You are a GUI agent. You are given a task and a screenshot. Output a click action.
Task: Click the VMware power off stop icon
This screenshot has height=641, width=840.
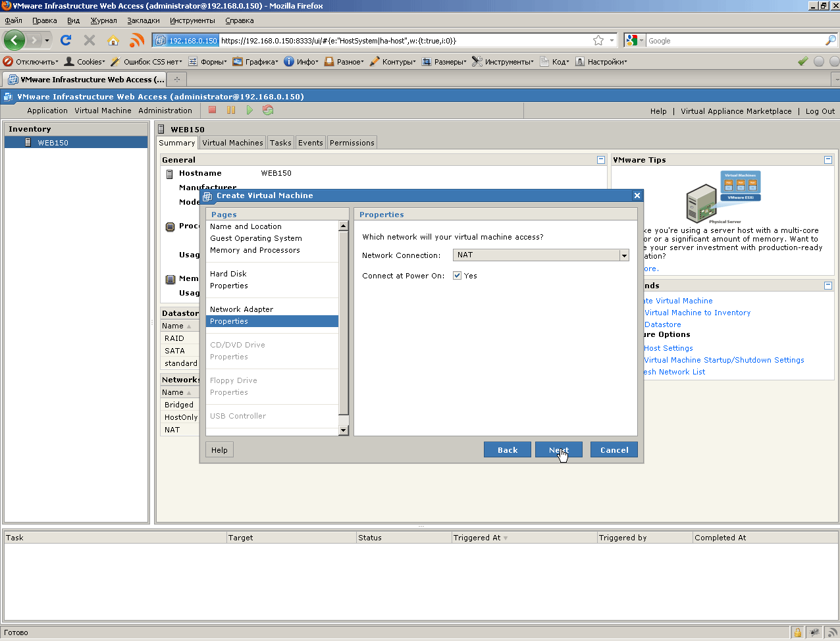click(x=213, y=110)
